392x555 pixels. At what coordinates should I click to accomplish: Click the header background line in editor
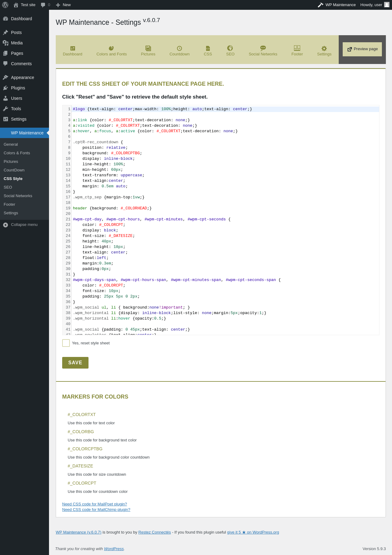pos(112,208)
